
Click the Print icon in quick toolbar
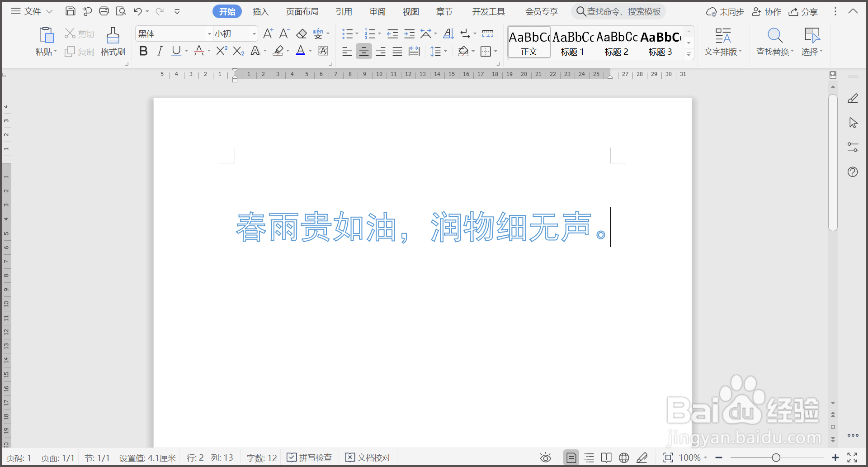coord(104,11)
